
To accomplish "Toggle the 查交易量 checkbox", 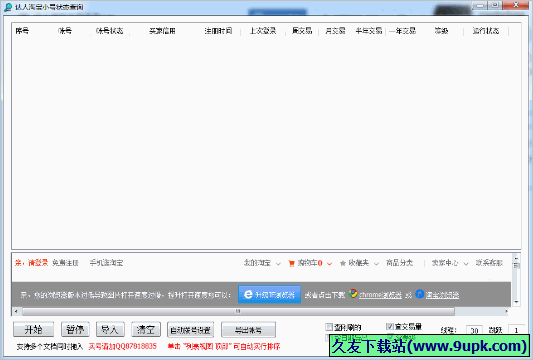I will tap(390, 326).
